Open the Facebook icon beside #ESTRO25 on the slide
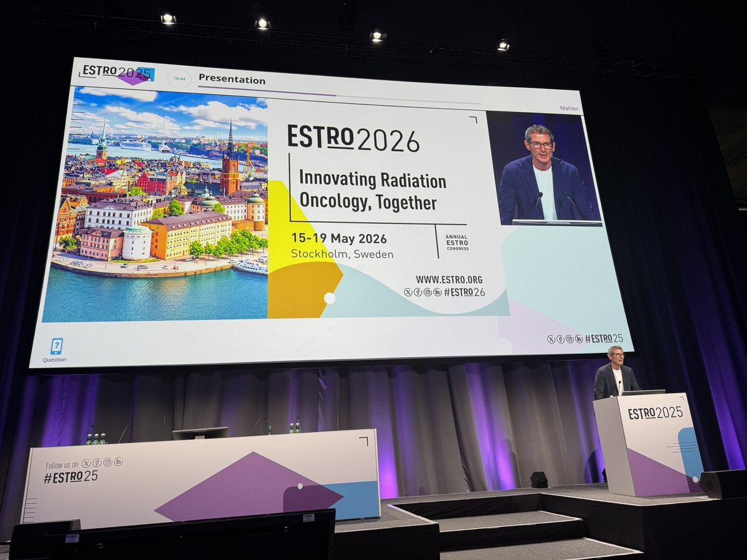Image resolution: width=747 pixels, height=560 pixels. pos(560,339)
